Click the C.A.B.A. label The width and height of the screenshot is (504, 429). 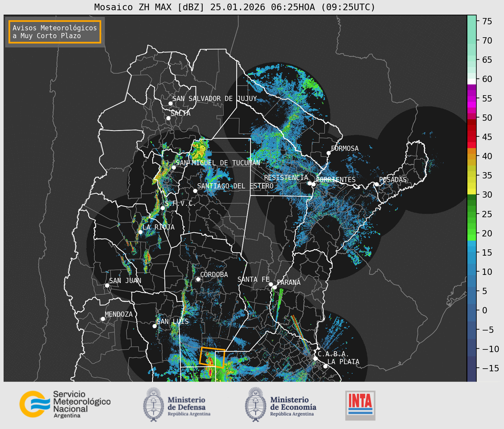[x=333, y=354]
